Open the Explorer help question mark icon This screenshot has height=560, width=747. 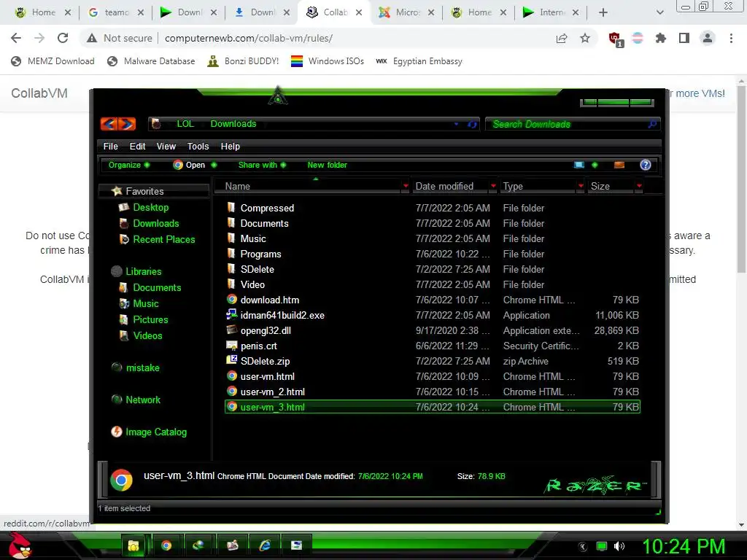click(x=645, y=165)
